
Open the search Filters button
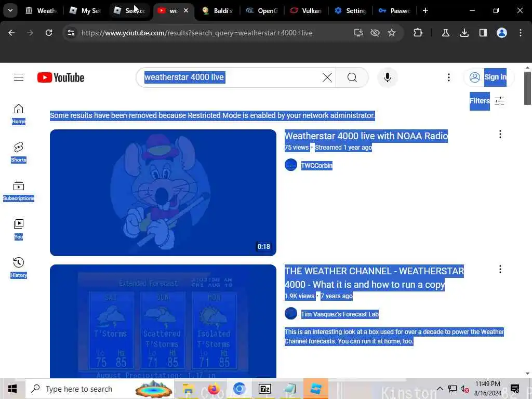coord(480,101)
